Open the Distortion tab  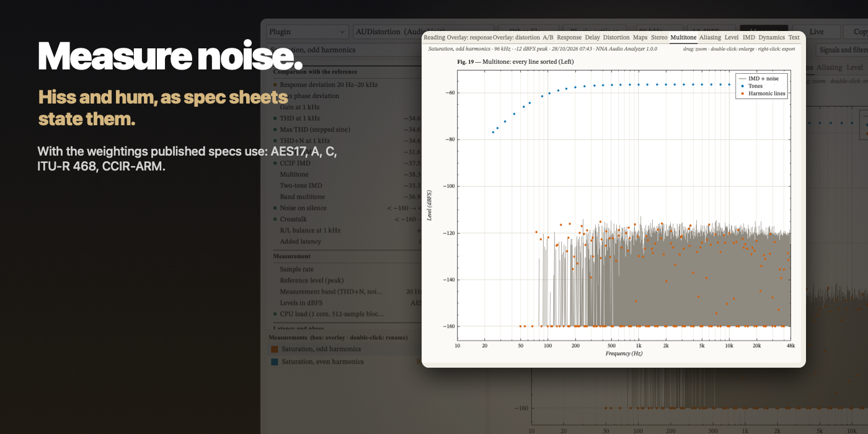616,38
